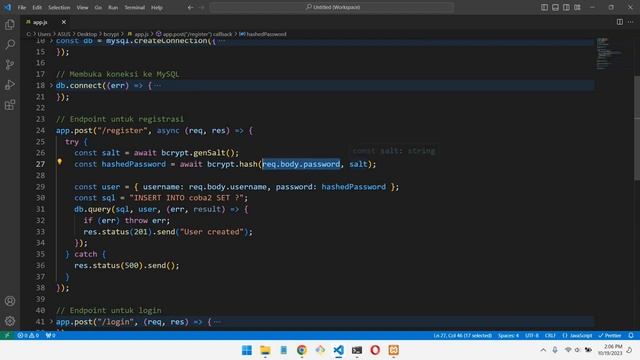Image resolution: width=640 pixels, height=360 pixels.
Task: Change indentation via Spaces: 4
Action: coord(508,335)
